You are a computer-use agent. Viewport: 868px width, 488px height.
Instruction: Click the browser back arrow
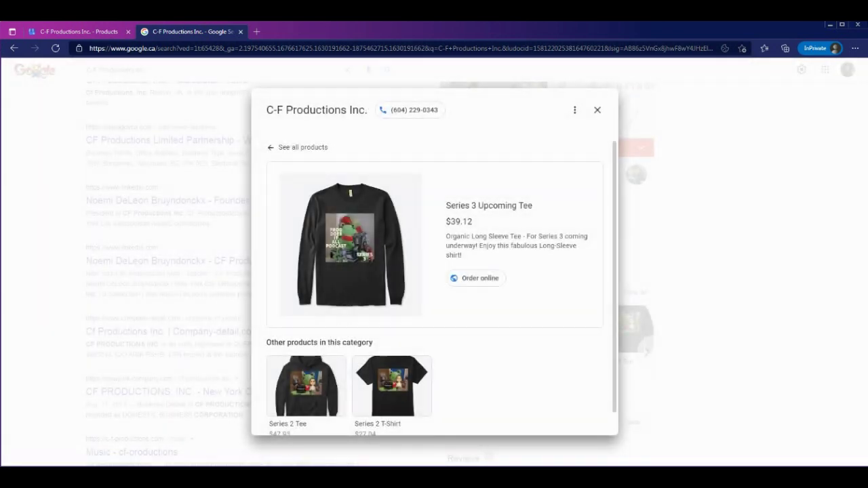tap(14, 48)
